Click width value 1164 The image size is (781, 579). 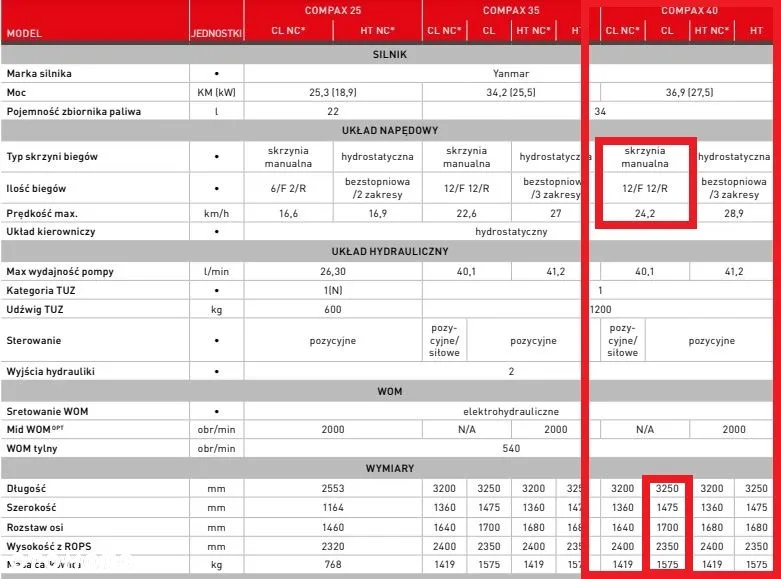[333, 508]
